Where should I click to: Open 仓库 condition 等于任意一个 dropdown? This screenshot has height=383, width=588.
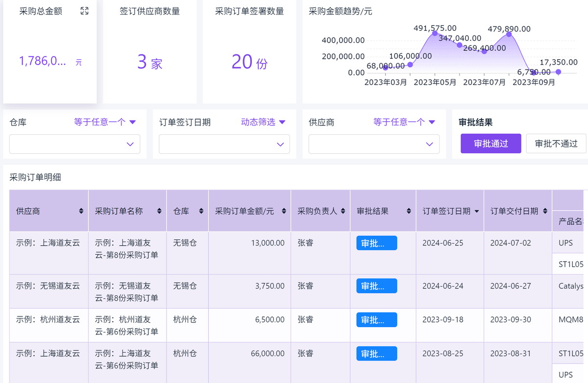pos(104,122)
